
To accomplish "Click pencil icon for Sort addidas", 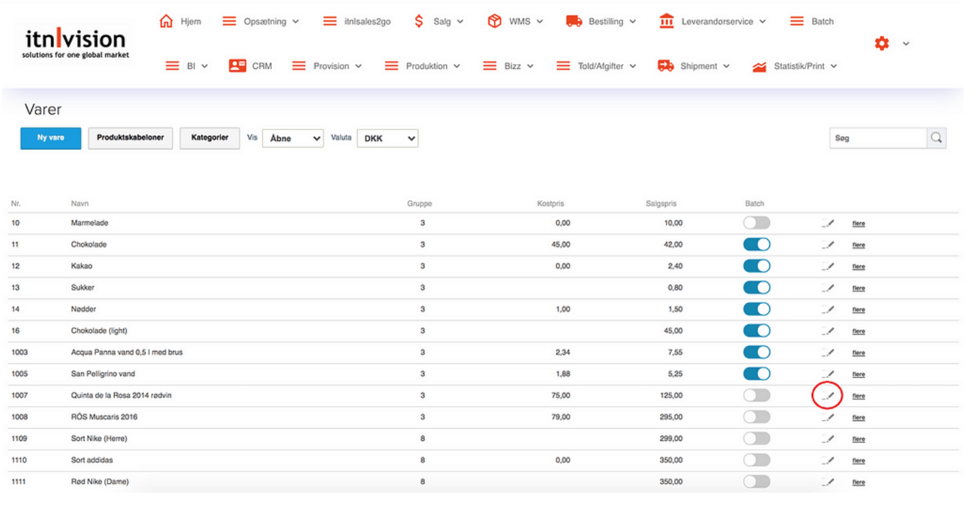I will (828, 460).
